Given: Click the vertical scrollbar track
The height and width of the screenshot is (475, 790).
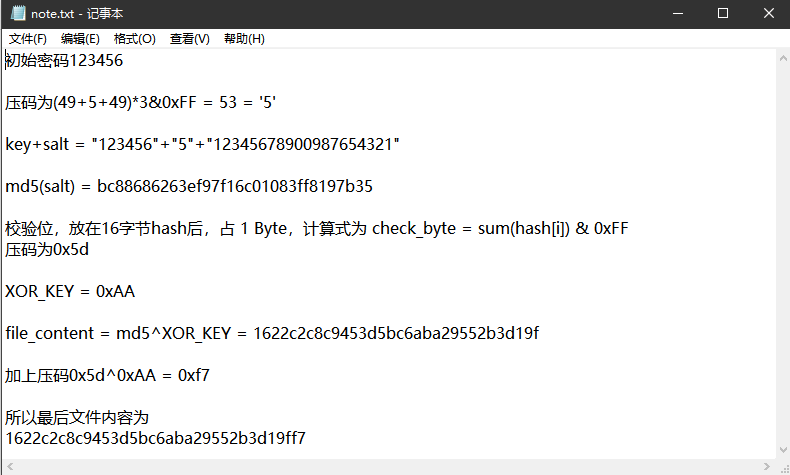Looking at the screenshot, I should (784, 250).
